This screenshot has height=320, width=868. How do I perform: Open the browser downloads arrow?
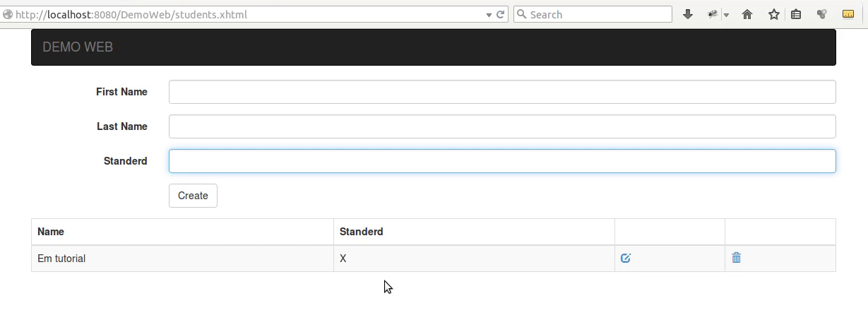point(688,14)
